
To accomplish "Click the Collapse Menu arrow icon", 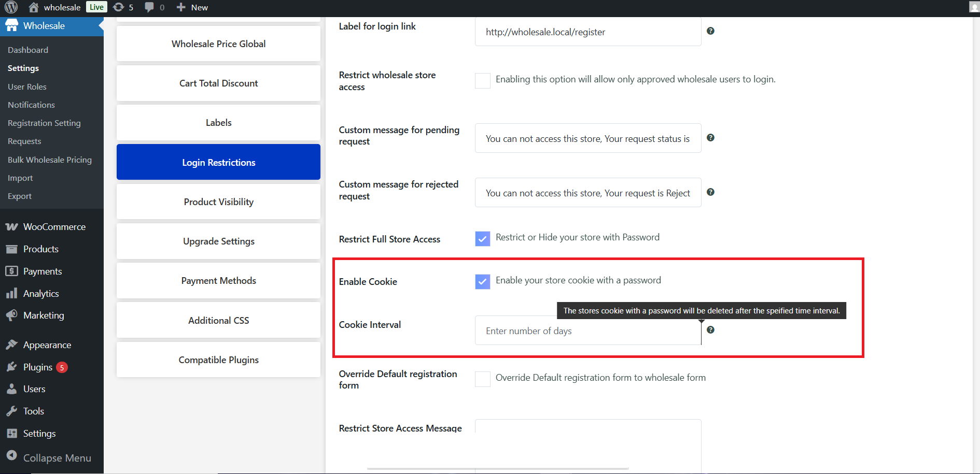I will pyautogui.click(x=11, y=455).
